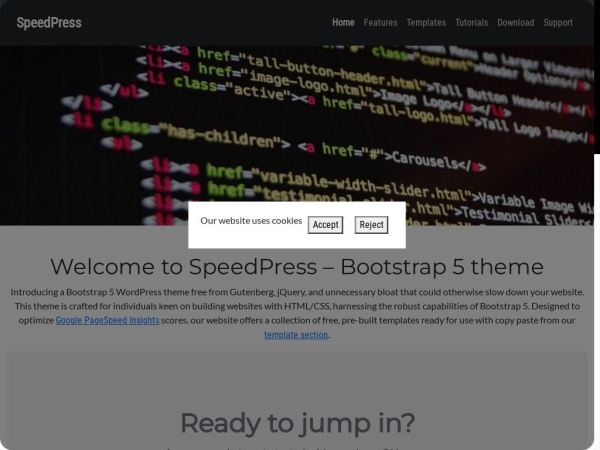Open the Home nav item
Viewport: 600px width, 450px height.
343,23
